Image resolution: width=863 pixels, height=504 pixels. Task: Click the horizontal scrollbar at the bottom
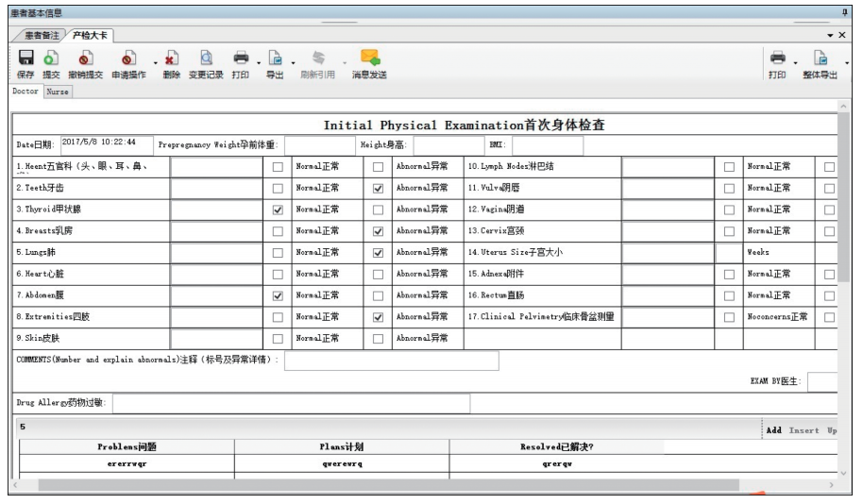pos(378,485)
